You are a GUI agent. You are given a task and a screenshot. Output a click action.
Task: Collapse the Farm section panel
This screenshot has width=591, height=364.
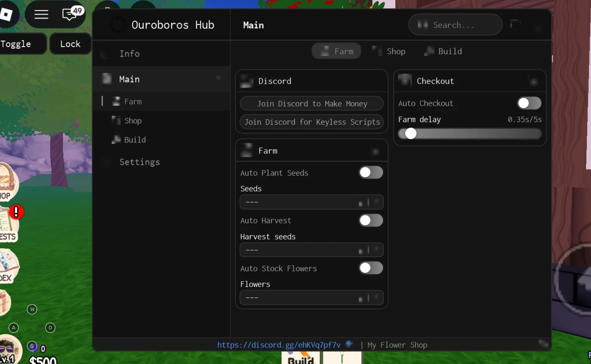coord(375,151)
